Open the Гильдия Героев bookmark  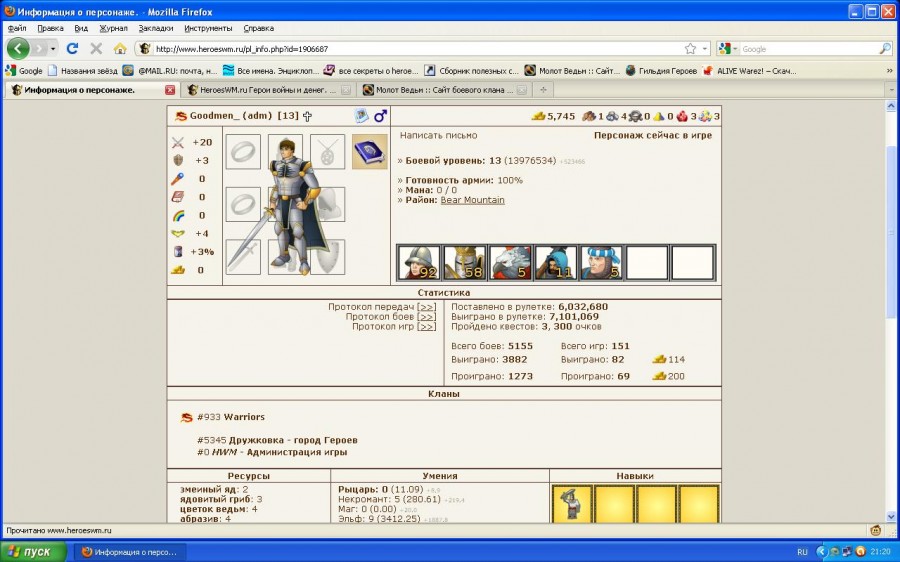coord(661,71)
